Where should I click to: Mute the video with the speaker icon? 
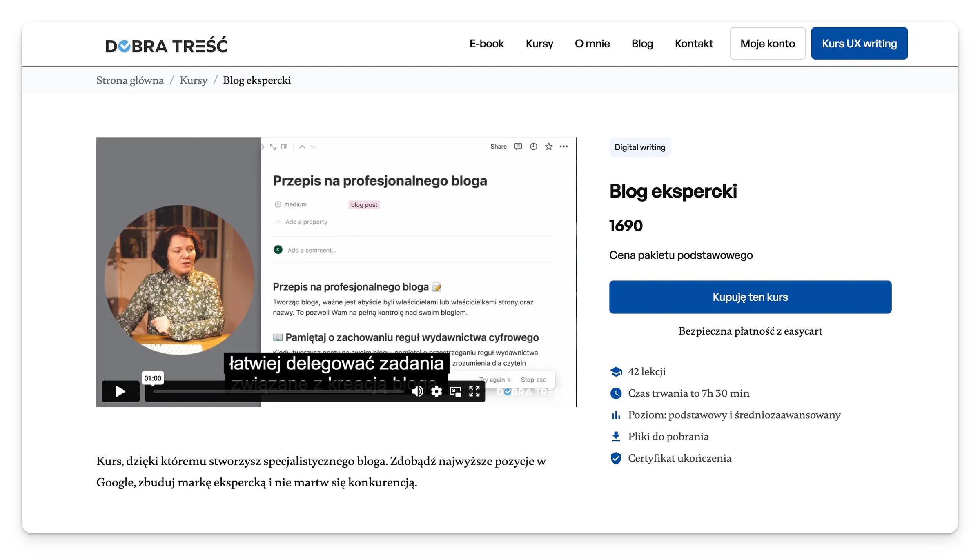pyautogui.click(x=417, y=391)
